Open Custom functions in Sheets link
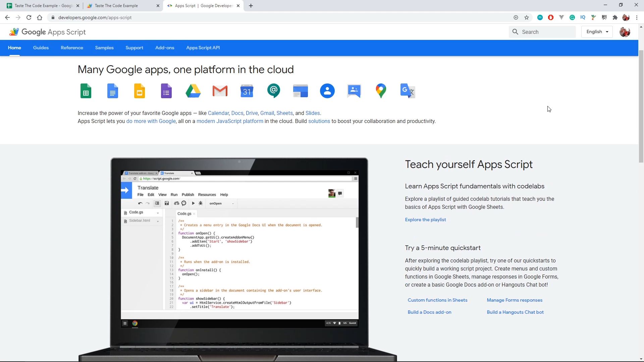Screen dimensions: 644x362 click(437, 300)
